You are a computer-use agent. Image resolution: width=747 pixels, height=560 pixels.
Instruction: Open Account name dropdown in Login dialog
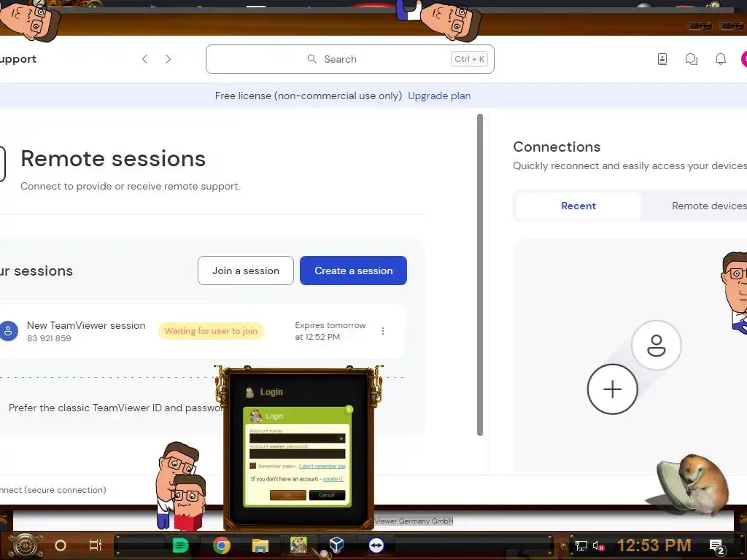click(341, 438)
